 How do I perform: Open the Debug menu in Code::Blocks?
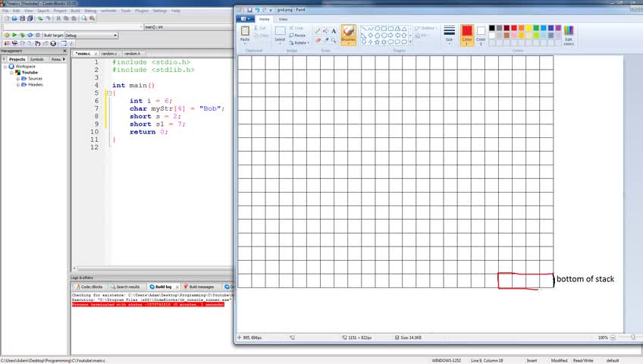(90, 11)
